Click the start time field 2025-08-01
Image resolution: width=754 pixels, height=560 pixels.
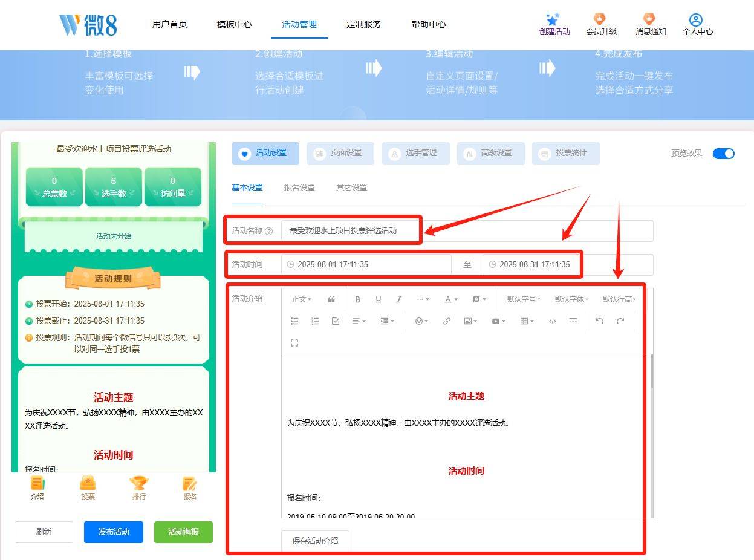pos(366,265)
